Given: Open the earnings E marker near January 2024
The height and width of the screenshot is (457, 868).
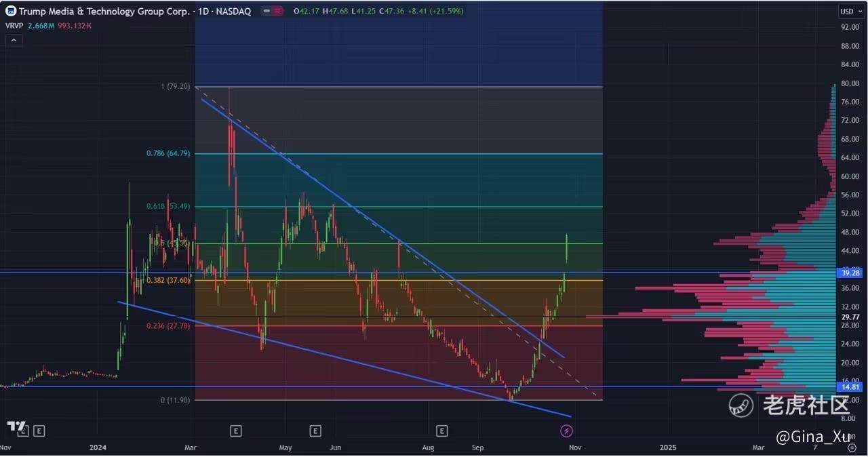Looking at the screenshot, I should (x=39, y=431).
